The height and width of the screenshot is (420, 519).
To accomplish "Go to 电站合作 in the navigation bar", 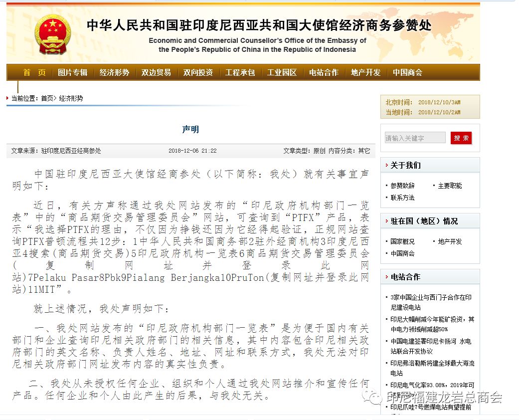I will pos(324,72).
